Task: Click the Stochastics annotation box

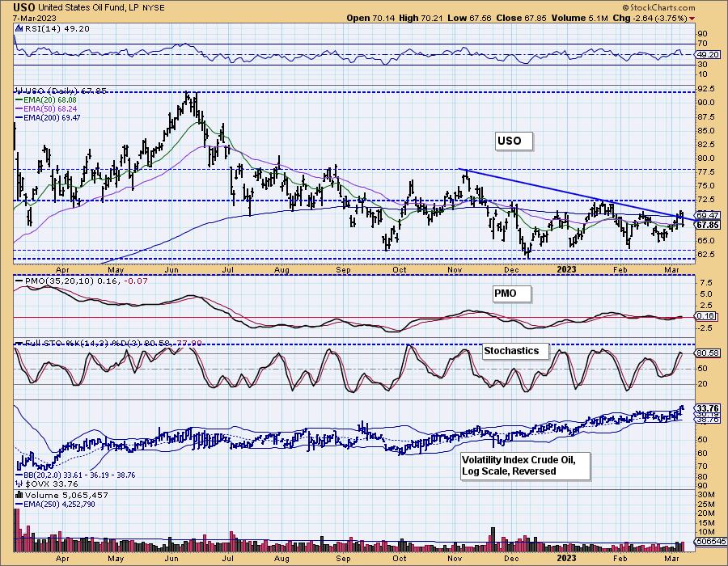Action: pyautogui.click(x=515, y=351)
